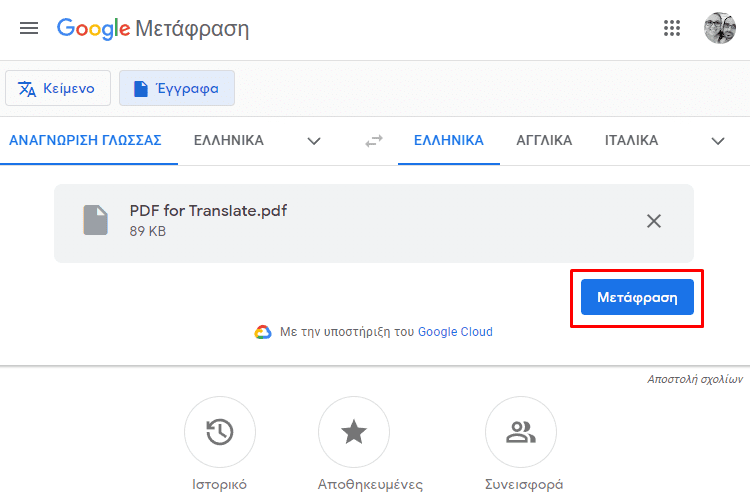Click the Αποθηκευμένες label

[371, 485]
